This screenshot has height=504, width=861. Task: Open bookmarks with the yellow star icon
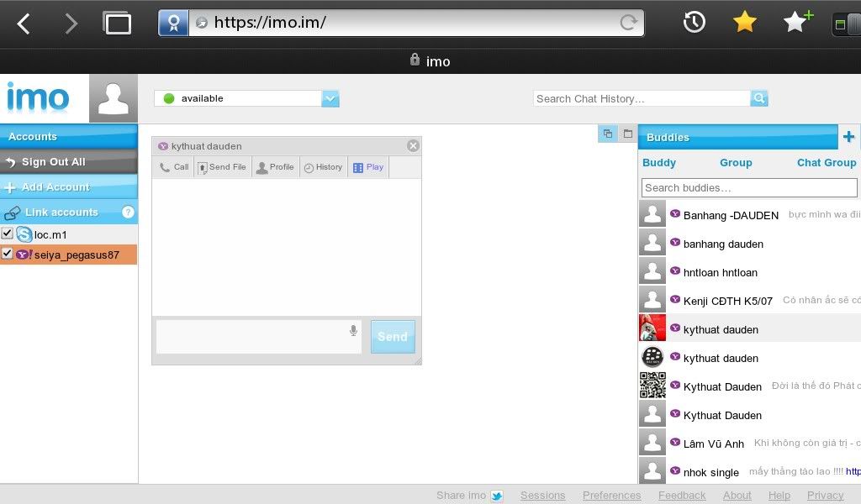(745, 23)
